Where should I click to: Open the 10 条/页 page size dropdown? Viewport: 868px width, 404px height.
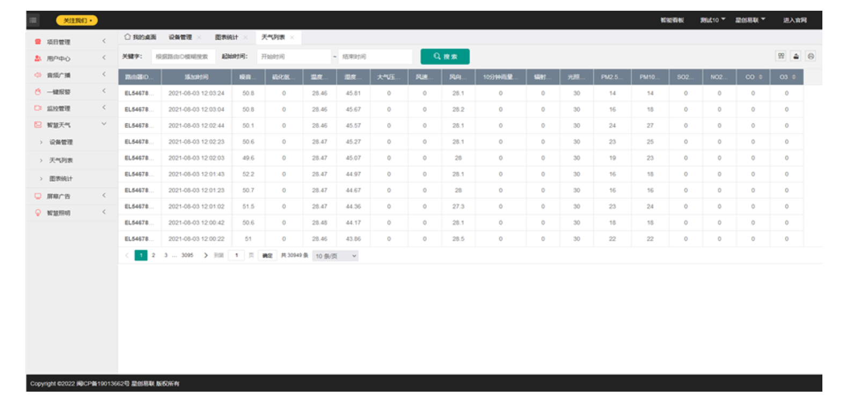(x=335, y=256)
